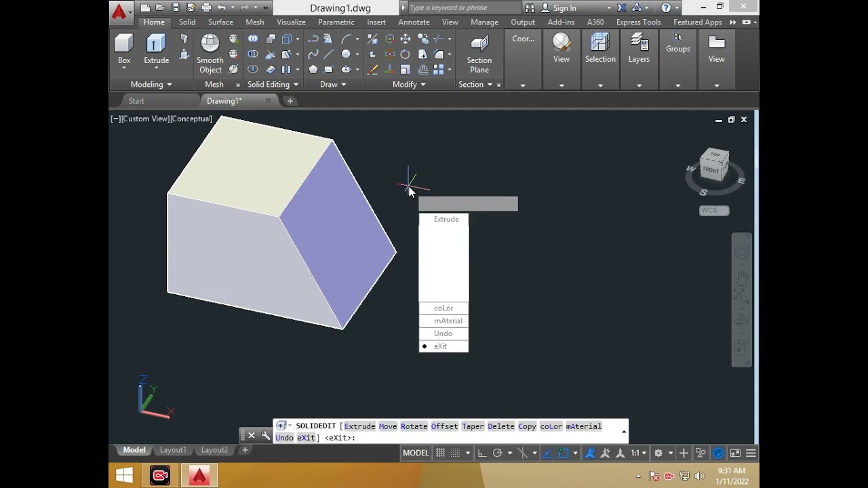Add a new drawing tab with plus
Viewport: 868px width, 488px height.
[290, 101]
